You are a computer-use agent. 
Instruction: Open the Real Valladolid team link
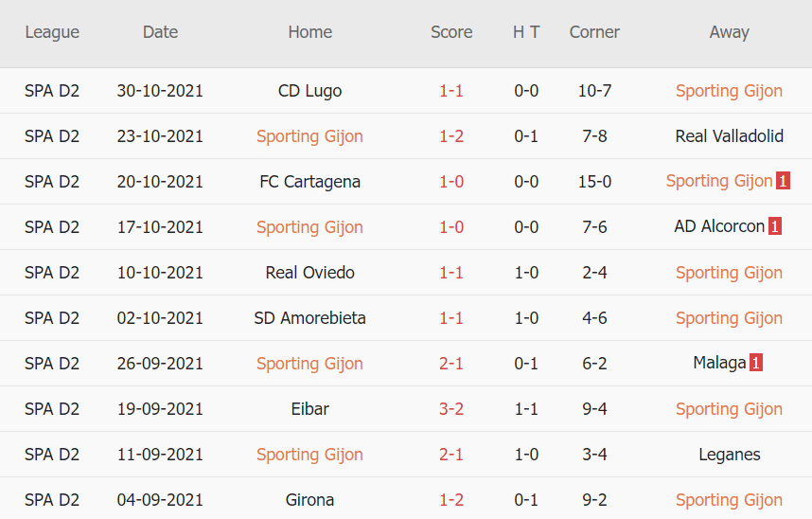coord(729,136)
